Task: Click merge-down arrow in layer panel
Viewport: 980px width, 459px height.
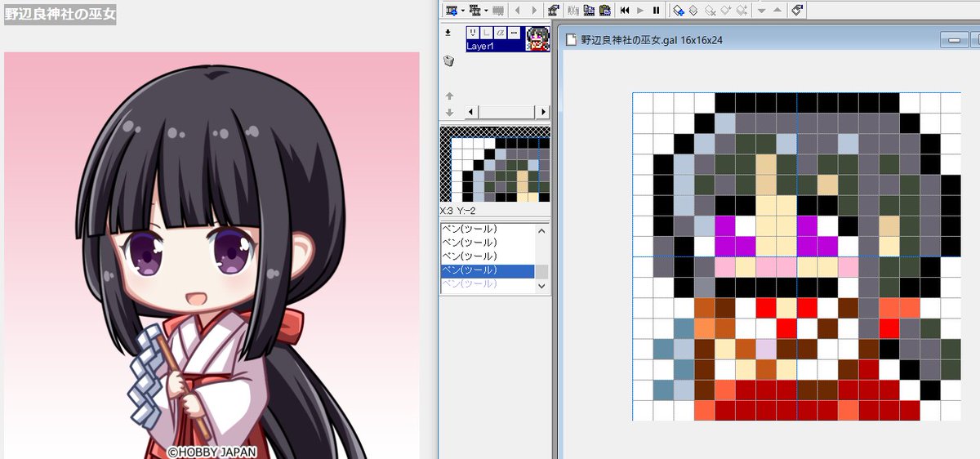Action: tap(448, 33)
